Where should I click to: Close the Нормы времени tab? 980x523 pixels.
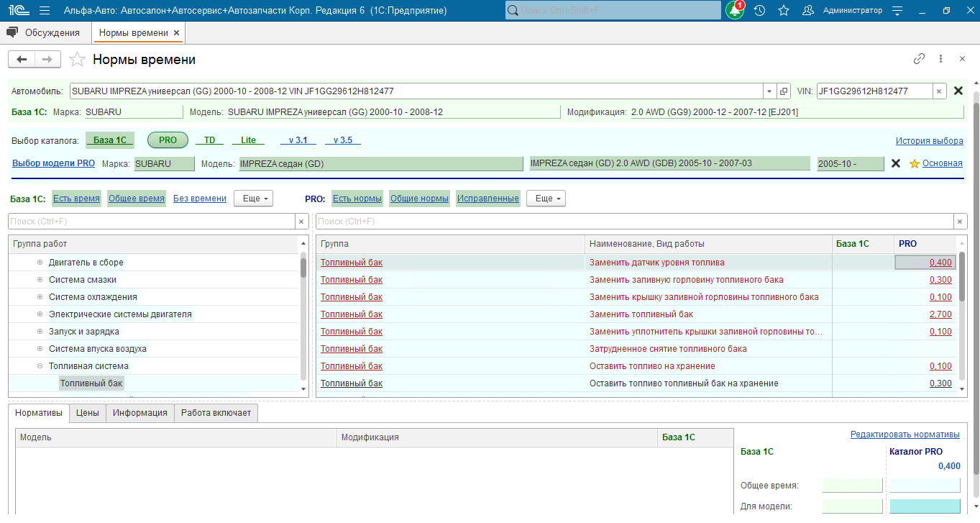tap(177, 33)
